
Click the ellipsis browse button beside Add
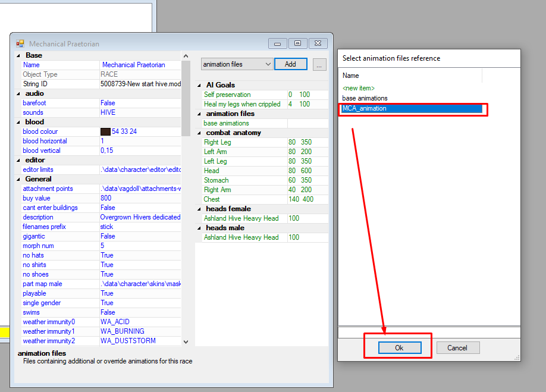[319, 64]
